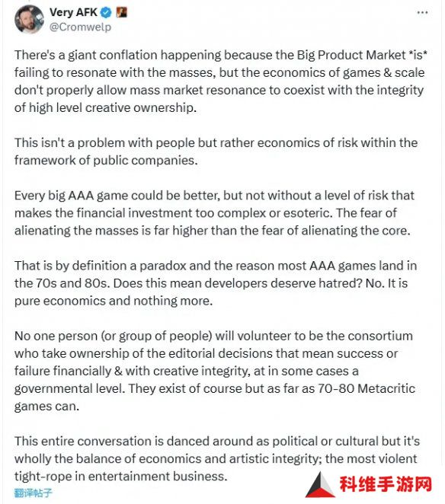Viewport: 445px width, 504px height.
Task: Click the phrase "governmental level" in the post
Action: (69, 388)
